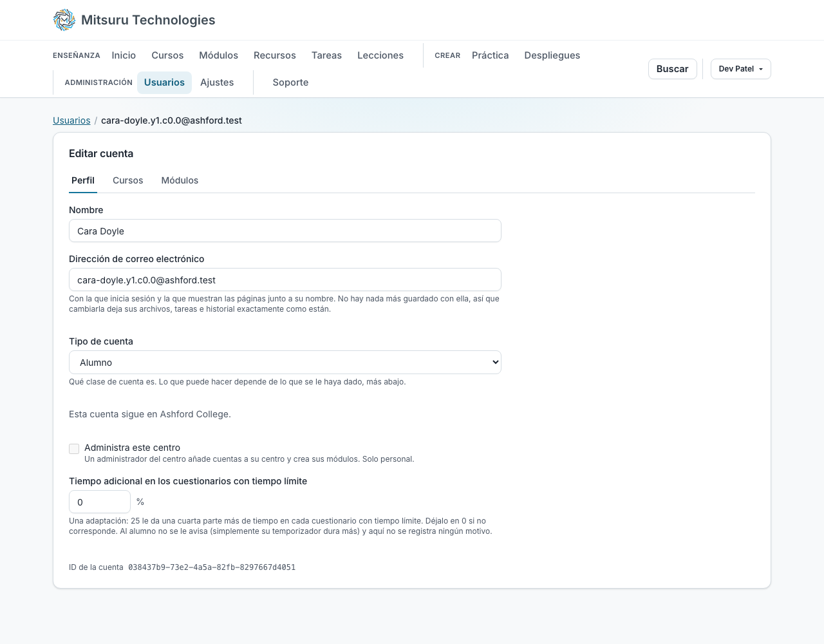This screenshot has width=824, height=644.
Task: Switch to the Módulos tab in Editar cuenta
Action: [x=180, y=180]
